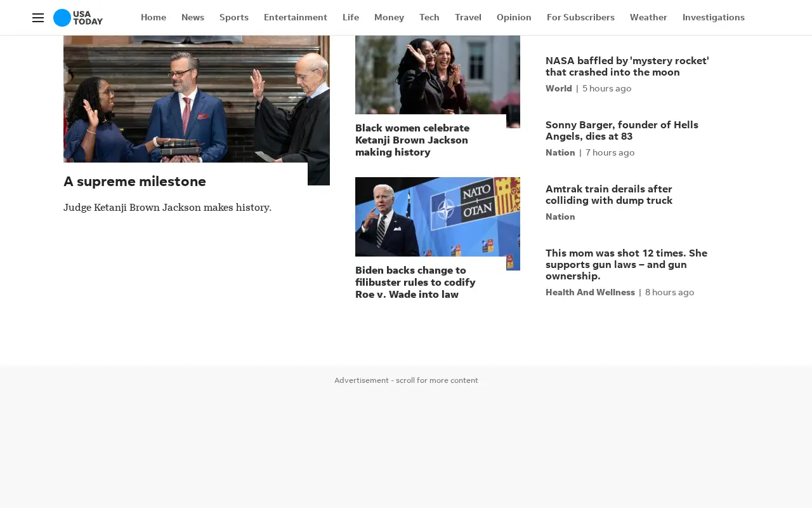Open the Money section
Image resolution: width=812 pixels, height=508 pixels.
(389, 17)
